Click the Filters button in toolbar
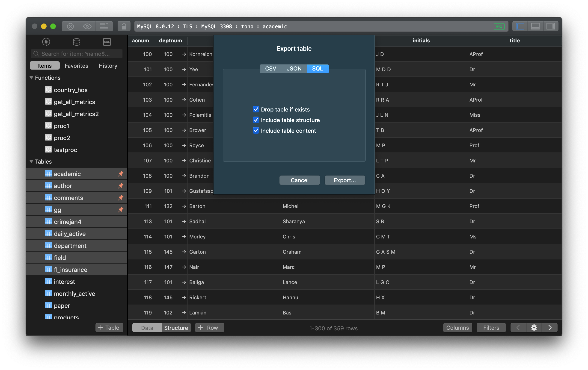Viewport: 588px width, 370px height. [x=491, y=327]
